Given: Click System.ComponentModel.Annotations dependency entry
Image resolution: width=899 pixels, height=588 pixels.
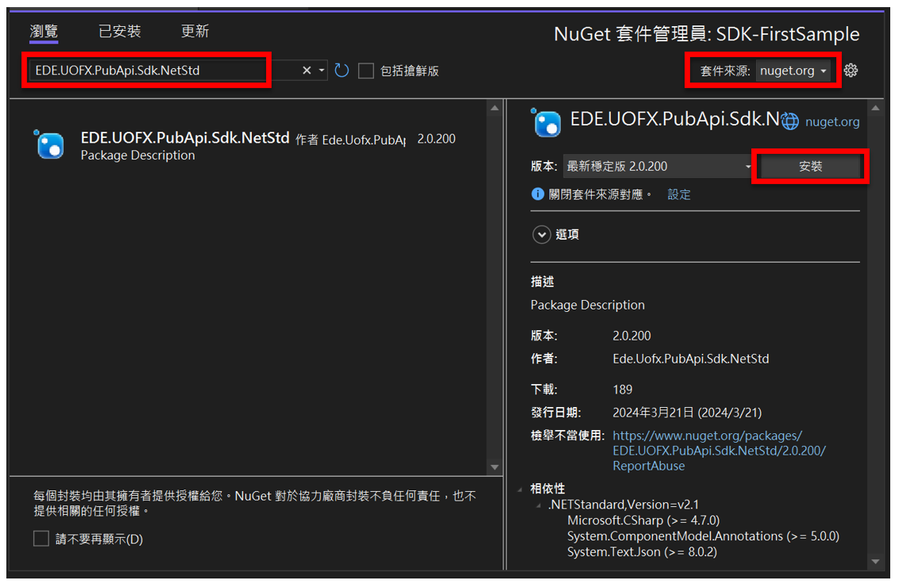Looking at the screenshot, I should pos(703,536).
